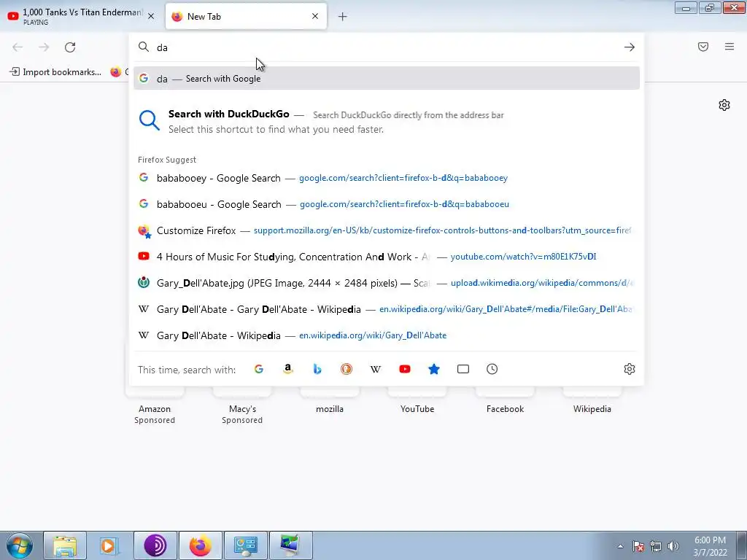747x560 pixels.
Task: Search this time with Amazon icon
Action: pos(287,369)
